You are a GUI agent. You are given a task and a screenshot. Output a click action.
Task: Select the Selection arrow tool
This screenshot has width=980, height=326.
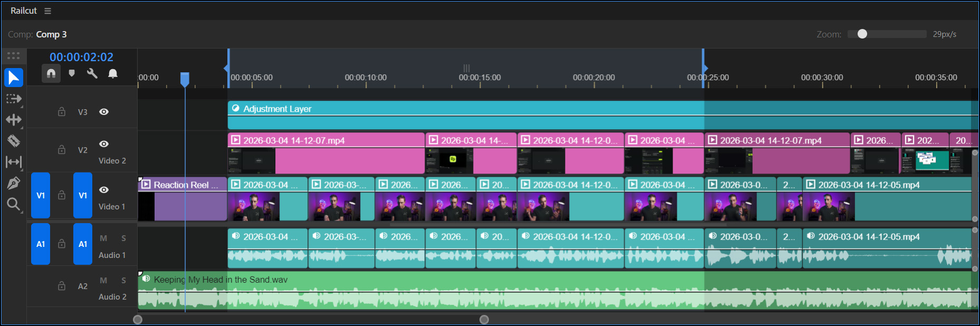(x=14, y=78)
